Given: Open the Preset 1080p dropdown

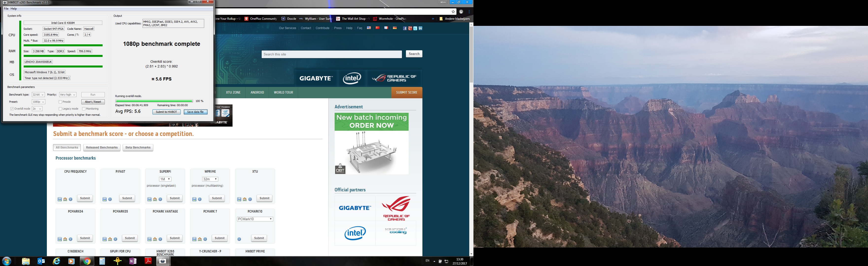Looking at the screenshot, I should pyautogui.click(x=38, y=102).
